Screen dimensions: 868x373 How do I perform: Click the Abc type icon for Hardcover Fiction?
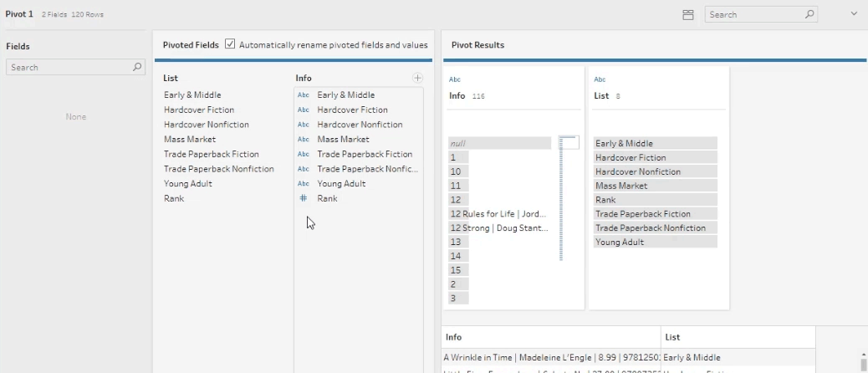[x=304, y=110]
